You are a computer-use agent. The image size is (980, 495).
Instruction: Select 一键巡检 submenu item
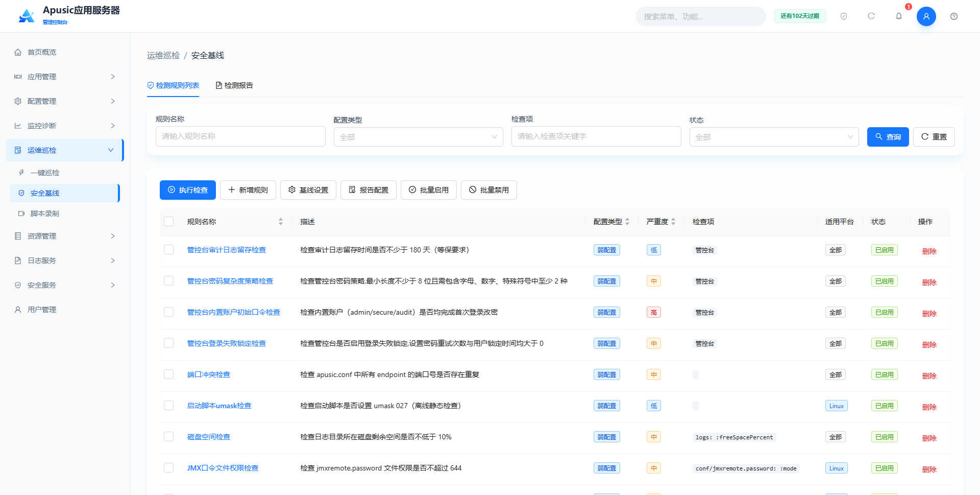65,173
